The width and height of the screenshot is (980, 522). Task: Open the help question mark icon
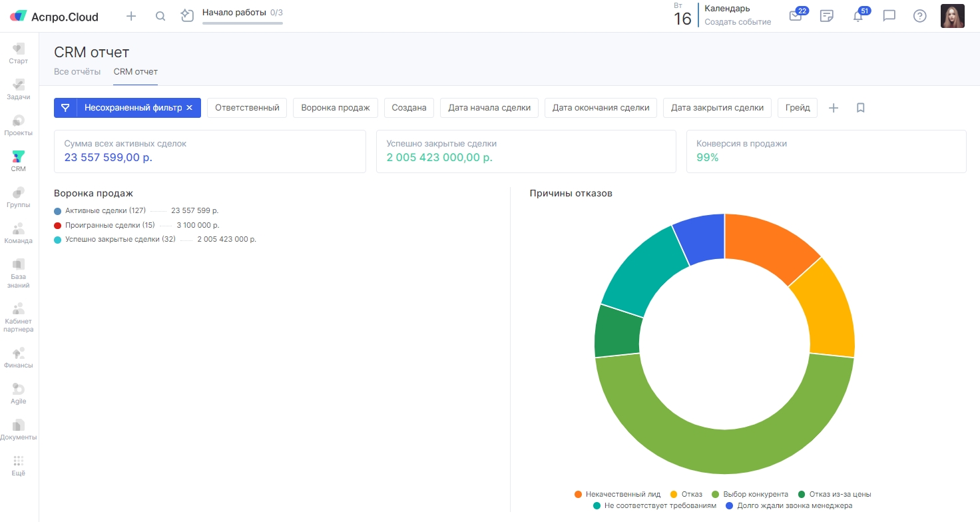tap(919, 16)
